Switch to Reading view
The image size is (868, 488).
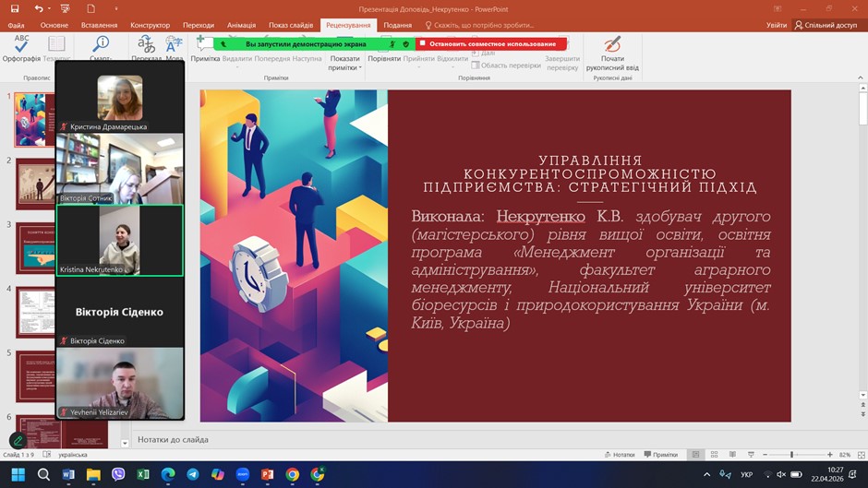click(x=732, y=454)
